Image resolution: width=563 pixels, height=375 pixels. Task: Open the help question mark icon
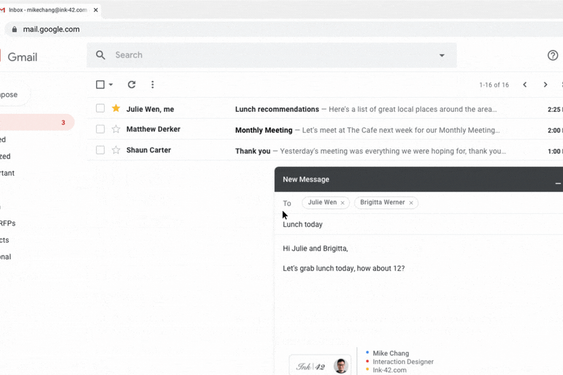click(553, 55)
